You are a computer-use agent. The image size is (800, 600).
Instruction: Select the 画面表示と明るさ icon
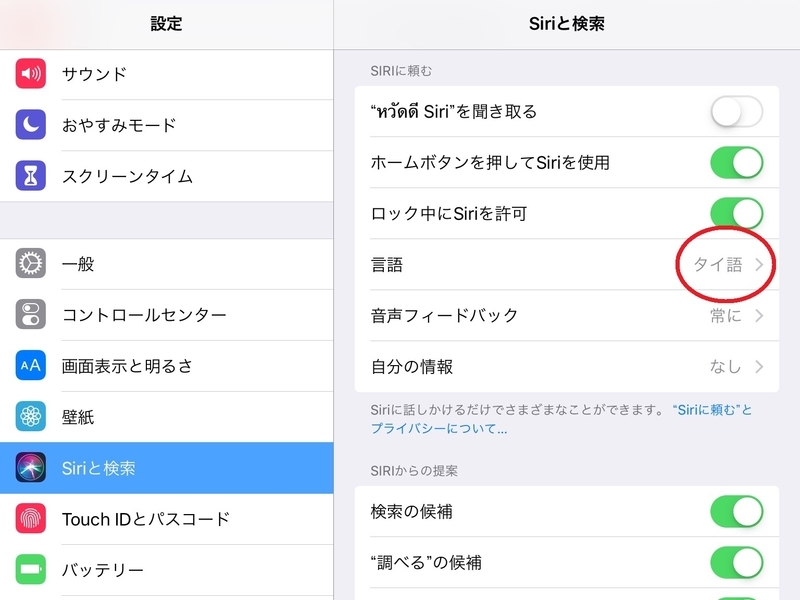tap(29, 365)
